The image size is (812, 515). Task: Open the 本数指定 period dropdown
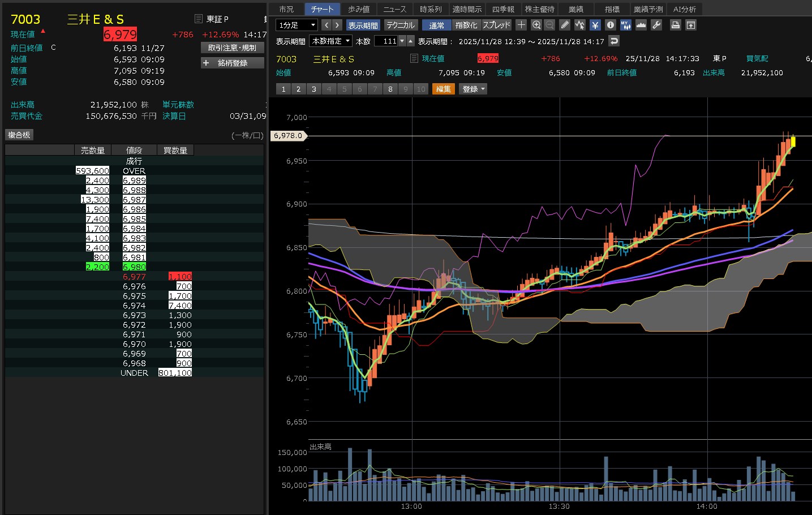[331, 41]
